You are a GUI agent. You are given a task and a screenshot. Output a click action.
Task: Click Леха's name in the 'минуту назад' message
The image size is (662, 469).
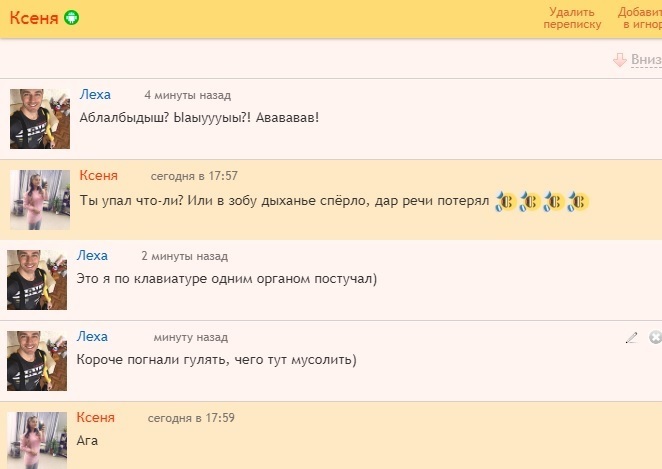pyautogui.click(x=92, y=337)
